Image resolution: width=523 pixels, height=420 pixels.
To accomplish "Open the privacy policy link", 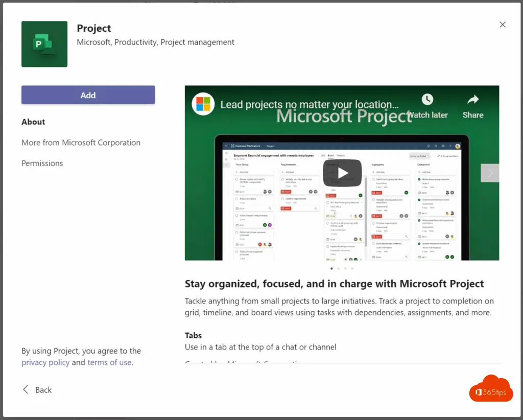I will point(45,362).
